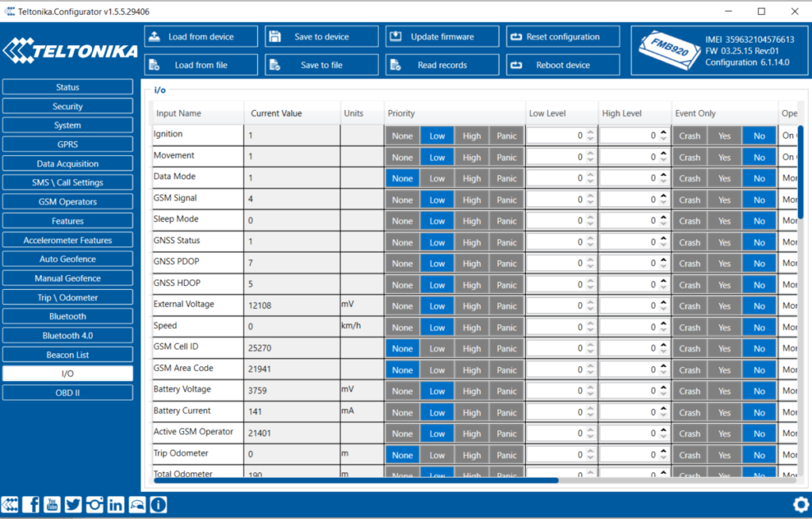Viewport: 812px width, 519px height.
Task: Open the LinkedIn icon in the footer
Action: tap(116, 504)
